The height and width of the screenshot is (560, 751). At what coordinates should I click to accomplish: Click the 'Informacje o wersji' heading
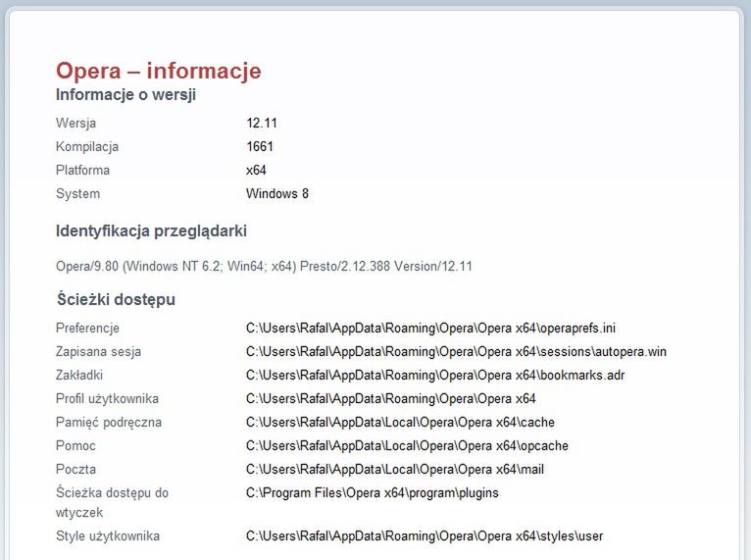[x=125, y=94]
